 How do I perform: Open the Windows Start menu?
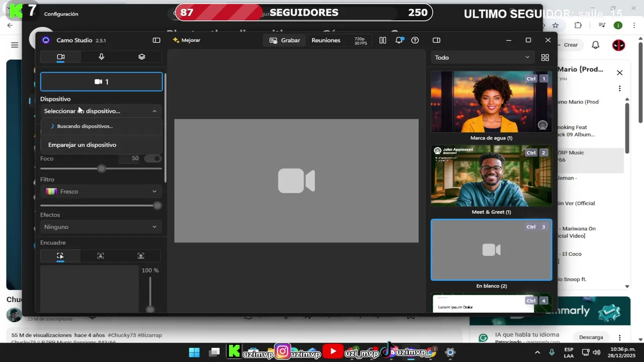194,352
